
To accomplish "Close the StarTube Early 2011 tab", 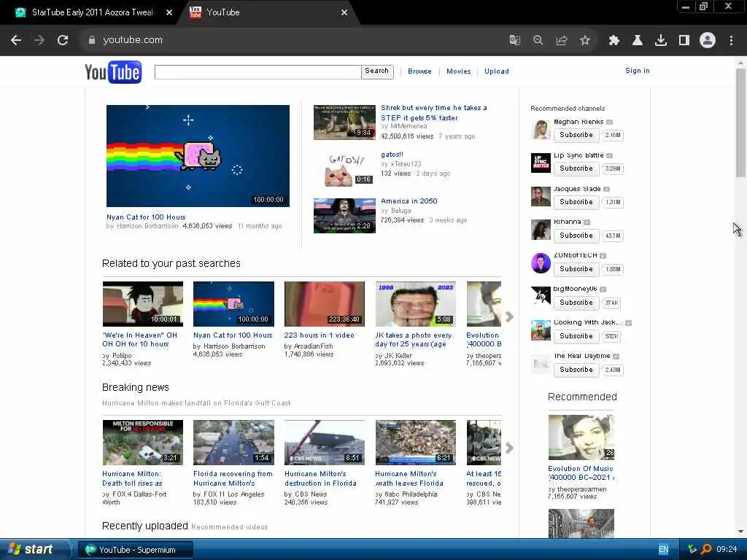I will [169, 13].
